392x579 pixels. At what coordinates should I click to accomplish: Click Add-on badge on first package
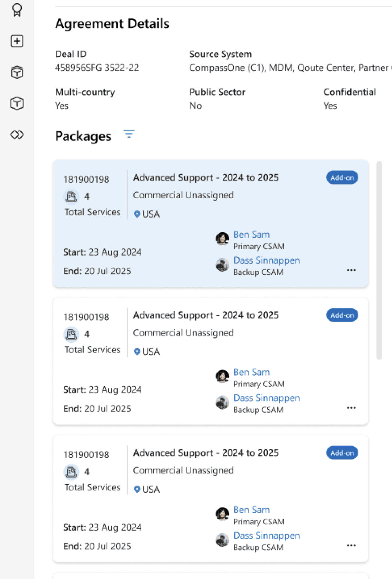[342, 178]
